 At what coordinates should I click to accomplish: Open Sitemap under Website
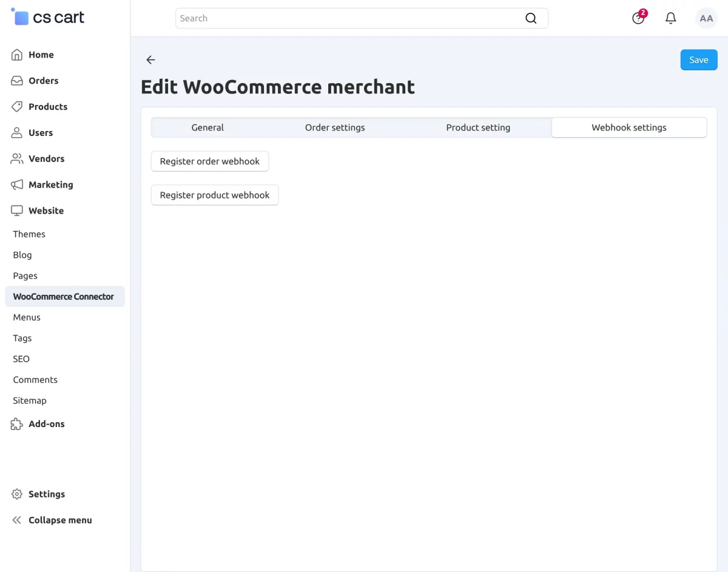coord(30,400)
